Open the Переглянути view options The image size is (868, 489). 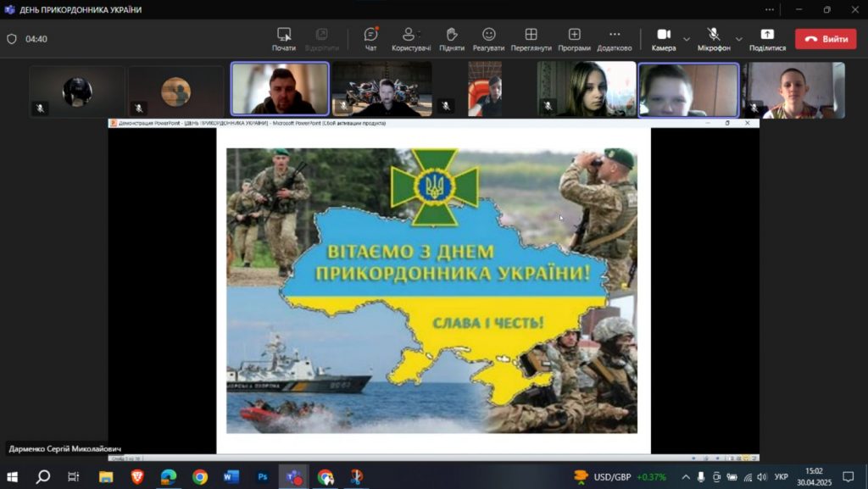(531, 39)
